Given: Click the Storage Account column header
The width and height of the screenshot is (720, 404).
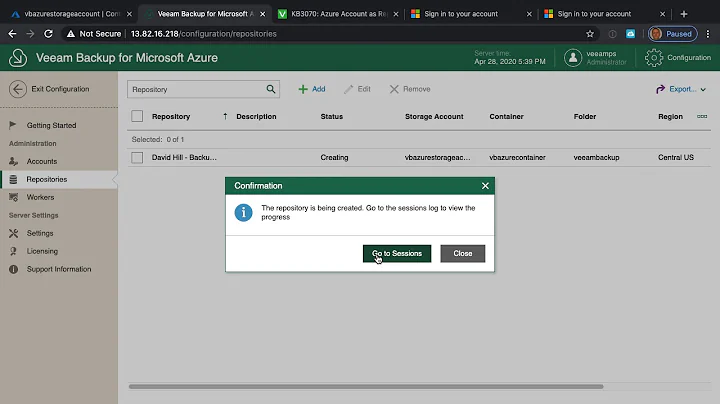Looking at the screenshot, I should pyautogui.click(x=434, y=117).
